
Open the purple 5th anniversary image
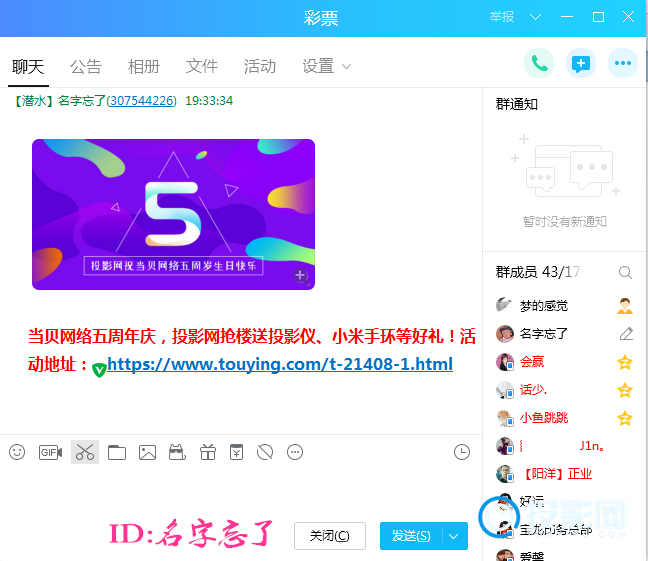point(174,214)
